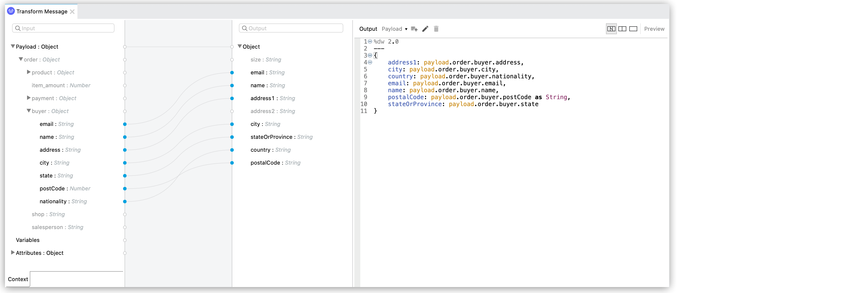
Task: Click the Output search field
Action: point(292,28)
